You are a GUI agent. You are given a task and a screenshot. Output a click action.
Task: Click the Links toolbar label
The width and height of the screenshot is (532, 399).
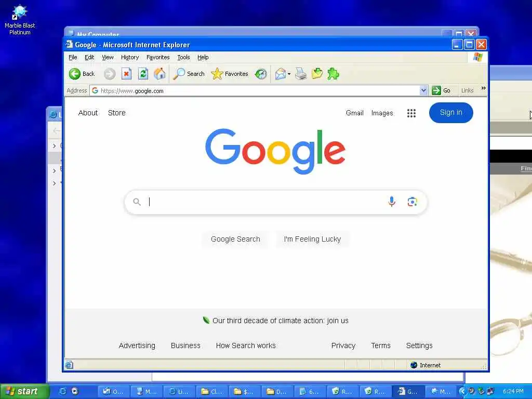pos(467,90)
